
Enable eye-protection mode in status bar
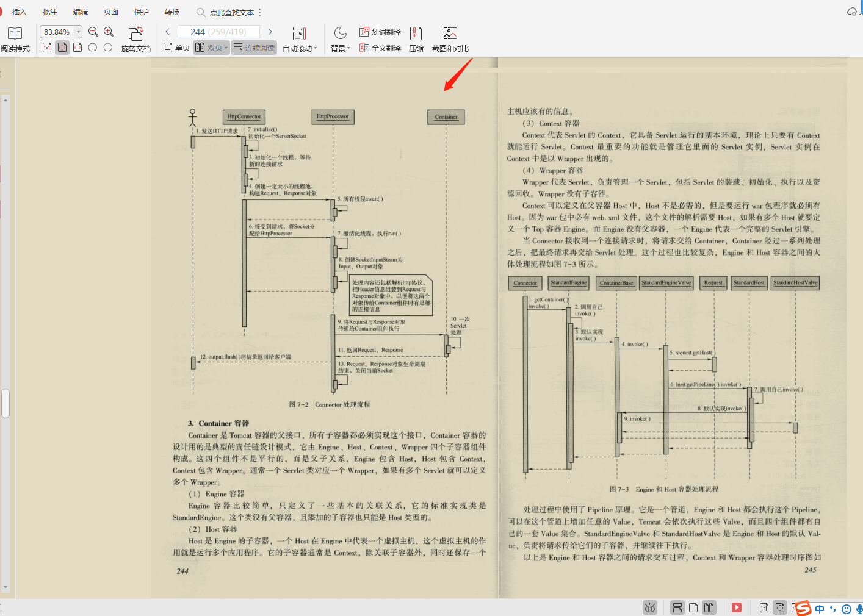[650, 607]
